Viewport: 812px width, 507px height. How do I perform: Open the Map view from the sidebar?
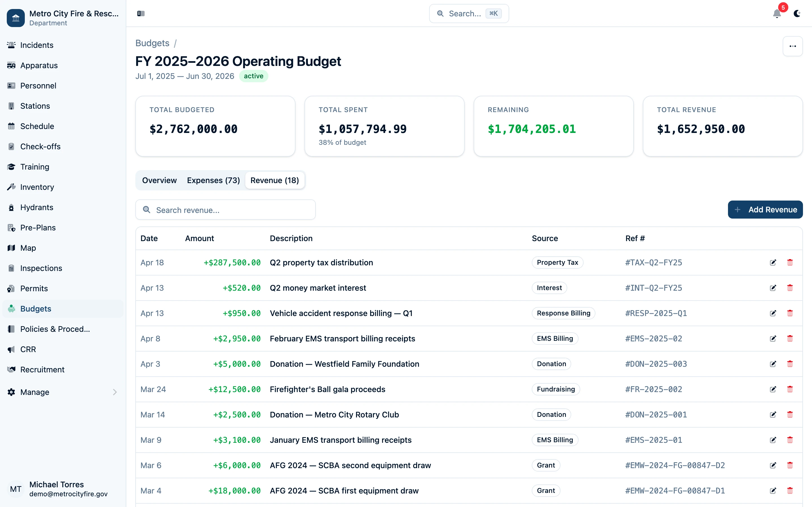point(28,248)
